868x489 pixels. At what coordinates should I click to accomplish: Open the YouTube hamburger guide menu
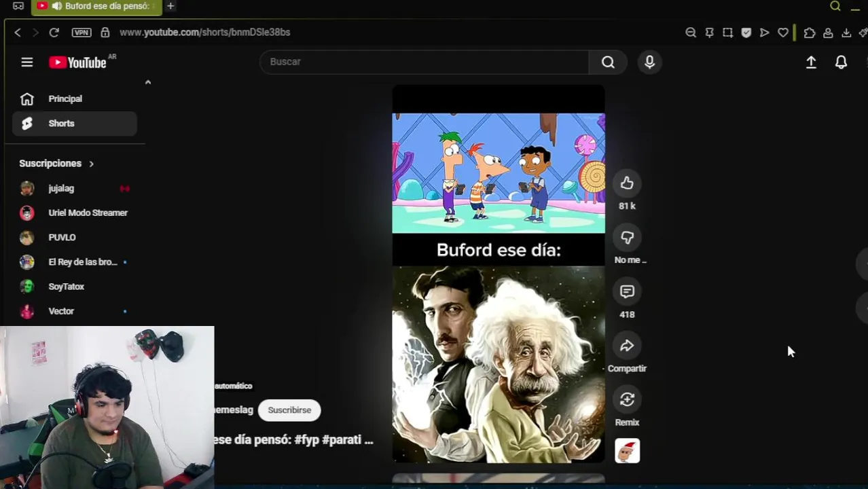(26, 62)
